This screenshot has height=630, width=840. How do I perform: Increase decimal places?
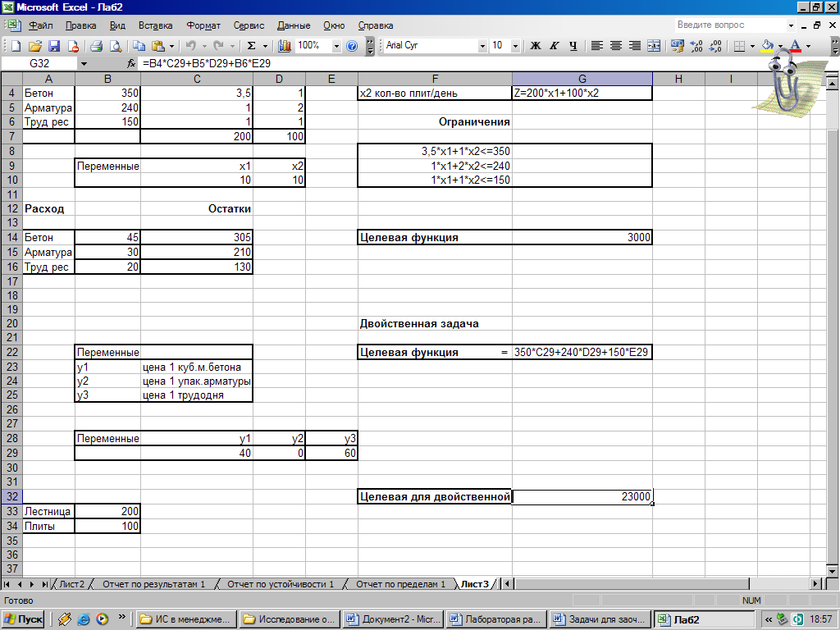click(696, 46)
